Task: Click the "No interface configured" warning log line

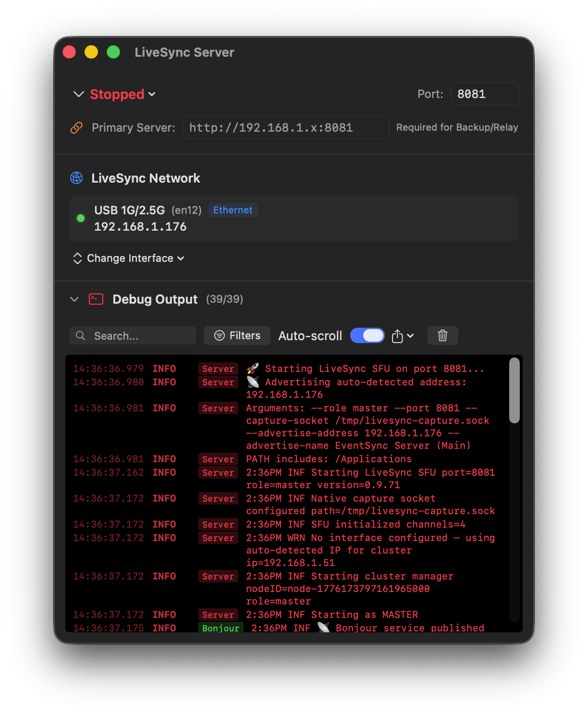Action: pyautogui.click(x=370, y=550)
